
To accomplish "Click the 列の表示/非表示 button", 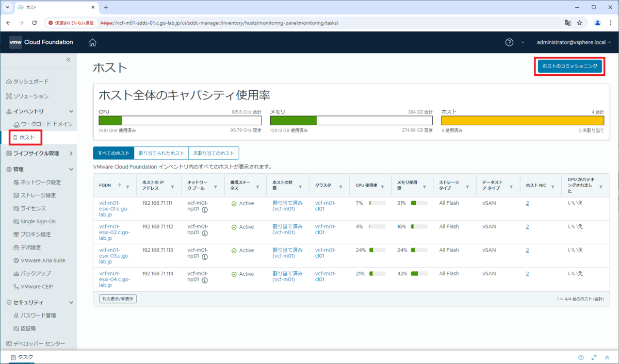I will (x=118, y=299).
